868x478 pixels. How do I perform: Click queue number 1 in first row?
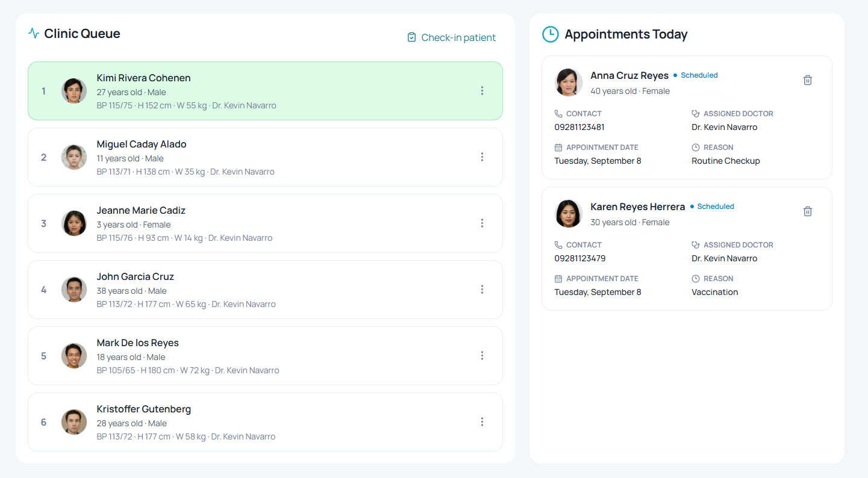(x=43, y=91)
